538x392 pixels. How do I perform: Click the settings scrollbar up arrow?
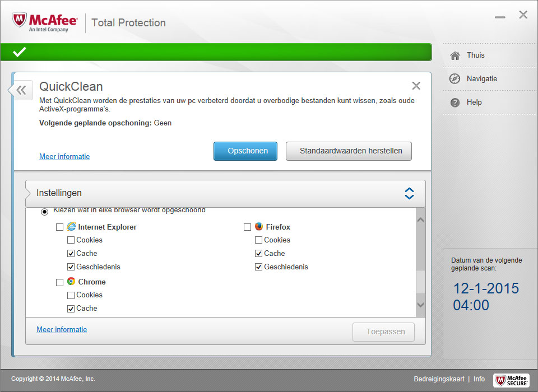(x=421, y=220)
